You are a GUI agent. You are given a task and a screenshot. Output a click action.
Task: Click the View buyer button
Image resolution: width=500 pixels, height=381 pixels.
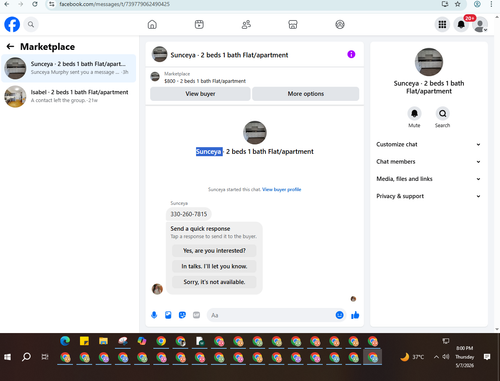pyautogui.click(x=200, y=94)
